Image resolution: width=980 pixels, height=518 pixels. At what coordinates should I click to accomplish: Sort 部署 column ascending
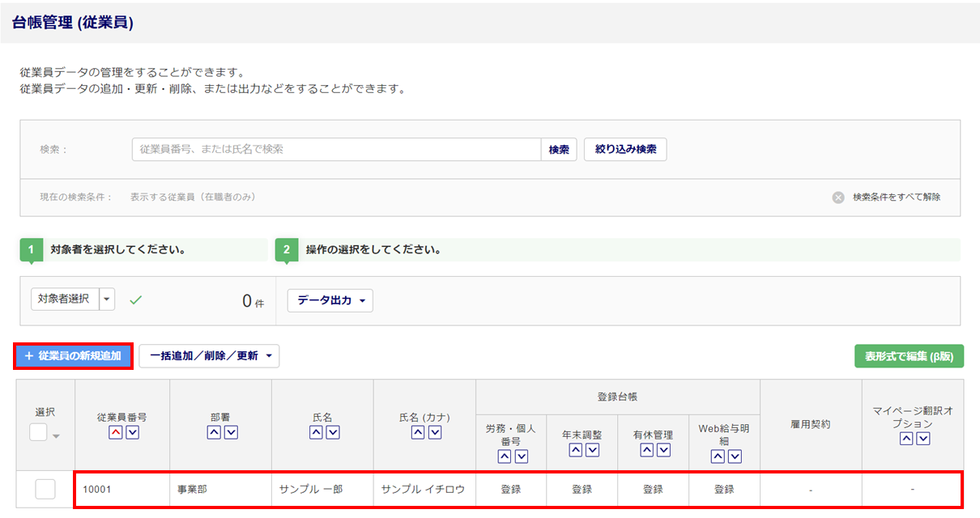click(x=214, y=433)
